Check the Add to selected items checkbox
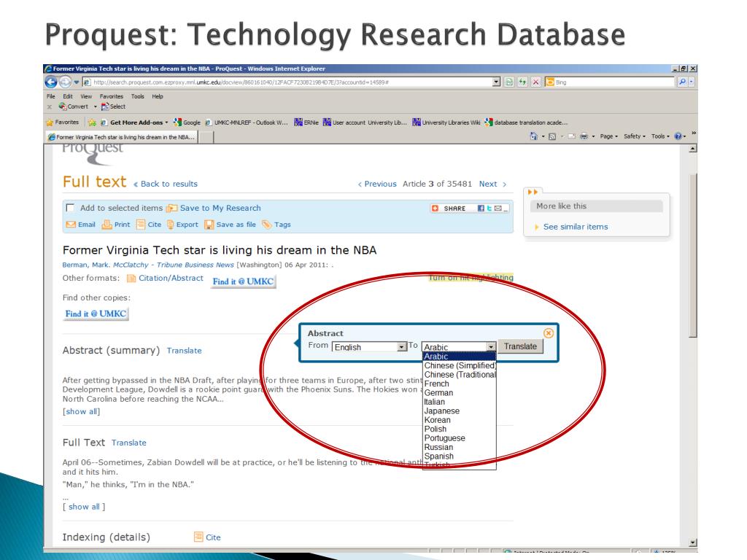The width and height of the screenshot is (747, 560). pos(70,208)
